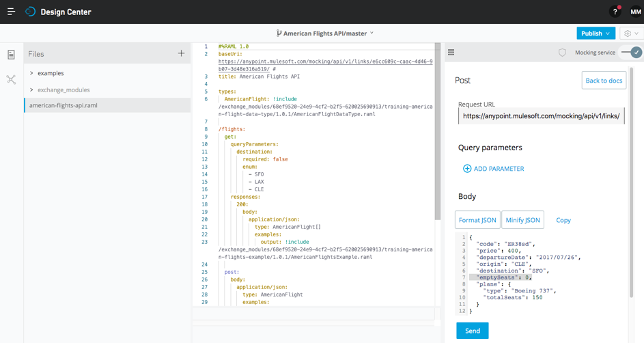
Task: Click the branch icon beside project name
Action: coord(279,33)
